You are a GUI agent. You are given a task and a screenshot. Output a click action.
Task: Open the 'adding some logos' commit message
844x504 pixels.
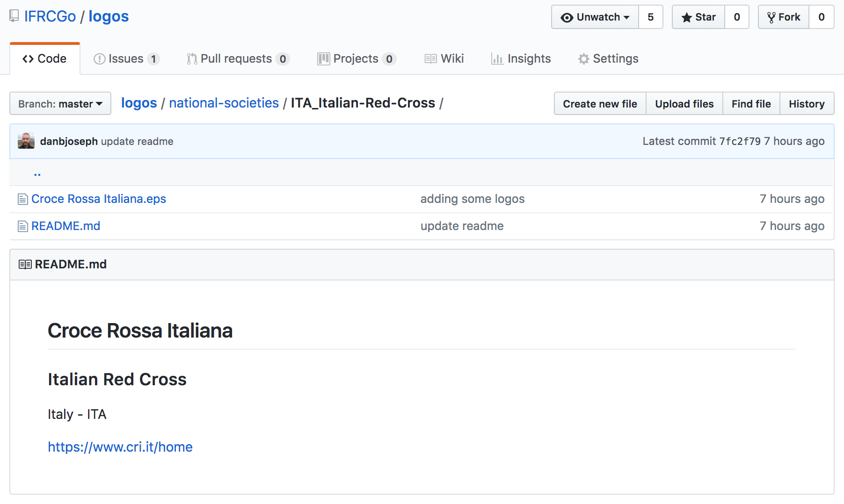coord(473,199)
